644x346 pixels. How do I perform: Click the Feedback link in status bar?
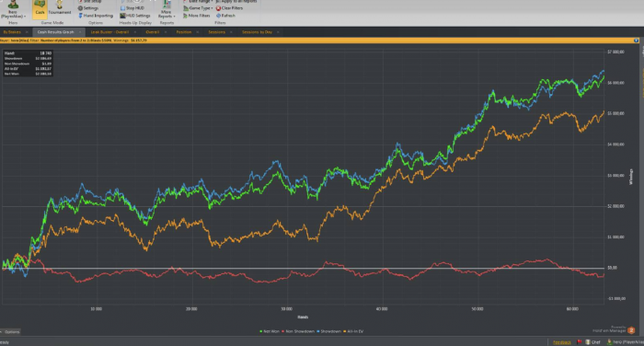click(562, 342)
